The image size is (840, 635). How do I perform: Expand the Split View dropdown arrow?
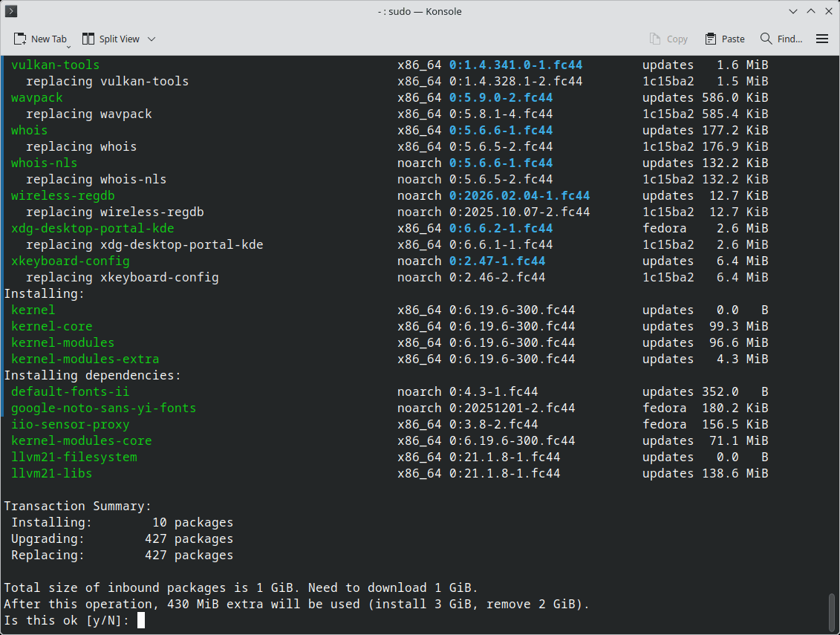click(152, 39)
